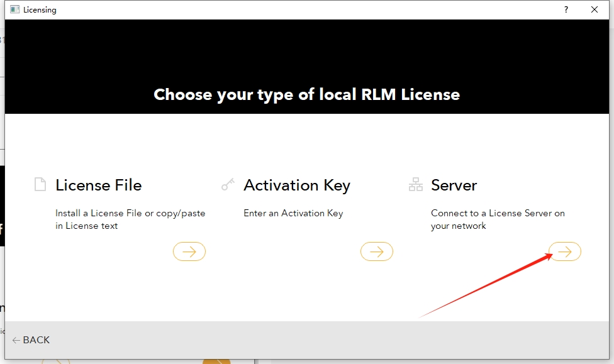614x364 pixels.
Task: Click the Licensing window title icon
Action: coord(14,10)
